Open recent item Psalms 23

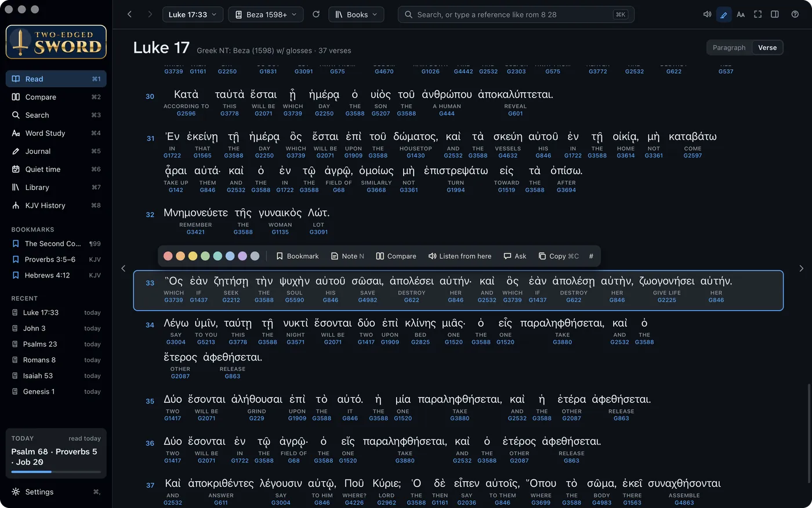56,344
